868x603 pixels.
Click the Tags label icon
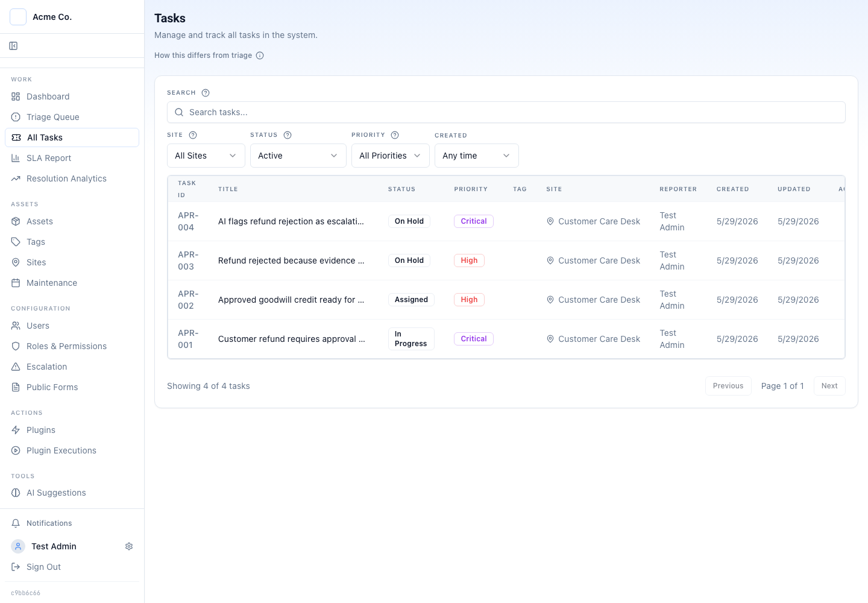coord(16,242)
